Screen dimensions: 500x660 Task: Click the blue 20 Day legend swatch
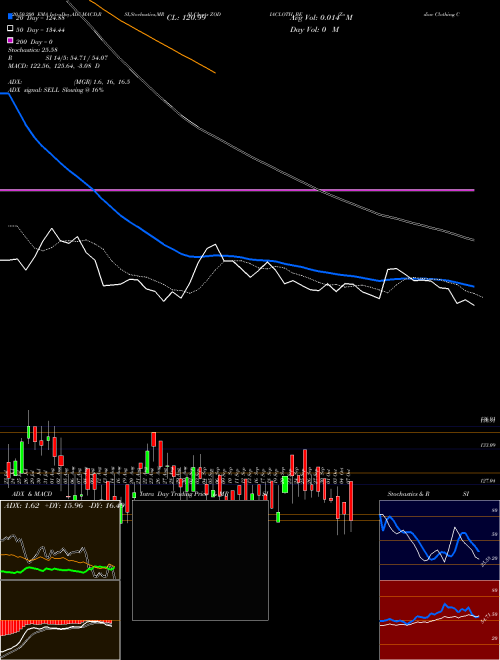coord(11,17)
